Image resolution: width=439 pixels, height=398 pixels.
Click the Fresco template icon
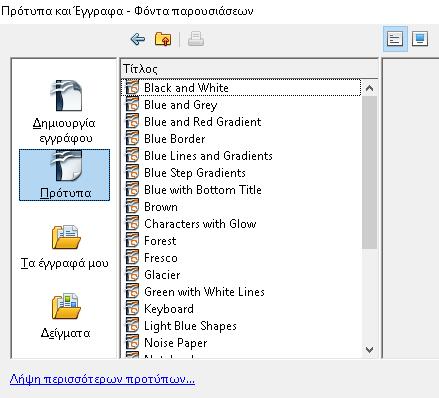click(132, 258)
